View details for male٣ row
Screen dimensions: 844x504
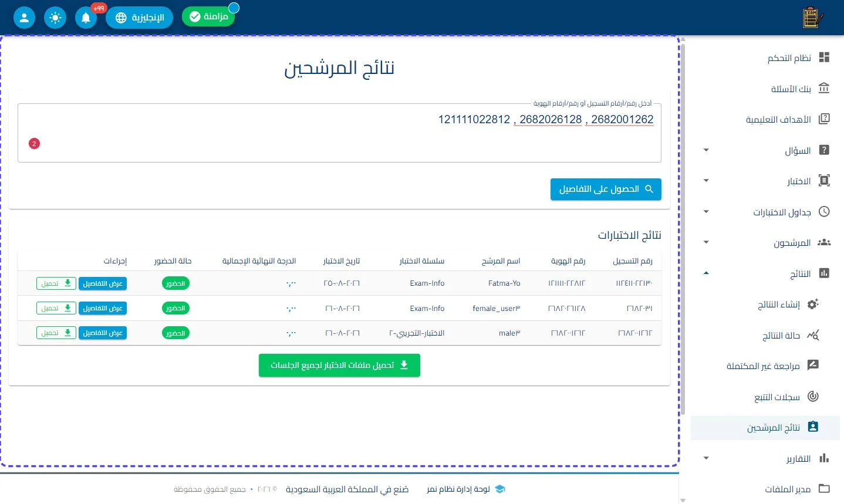point(103,333)
